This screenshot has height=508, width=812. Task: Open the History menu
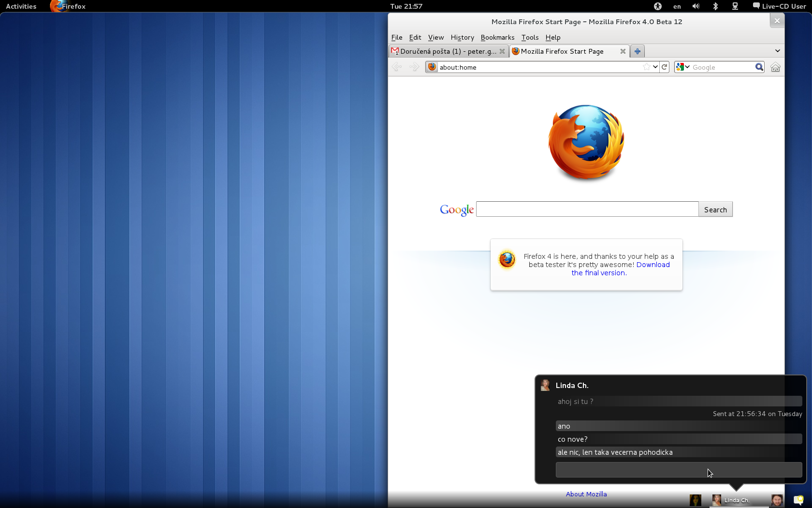coord(463,37)
